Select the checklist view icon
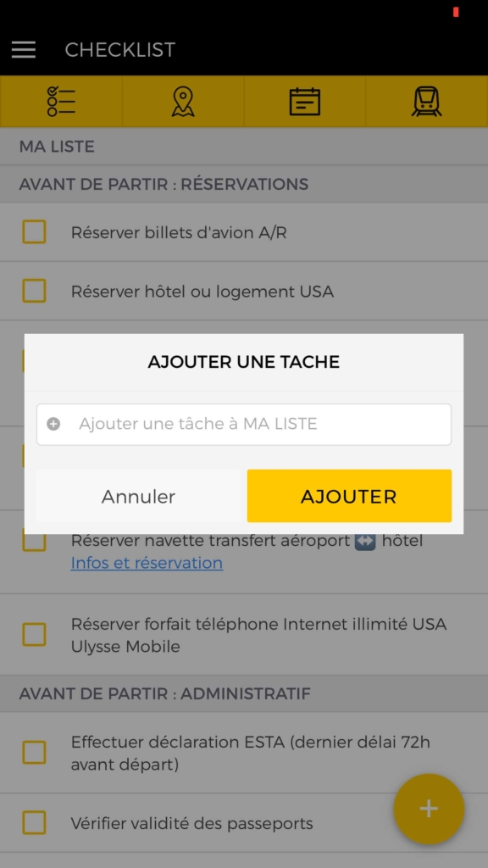Image resolution: width=488 pixels, height=868 pixels. tap(60, 101)
